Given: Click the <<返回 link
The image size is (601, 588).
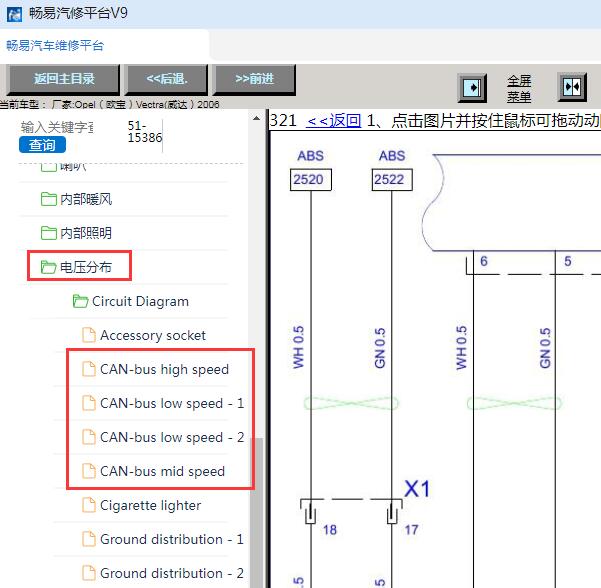Looking at the screenshot, I should pos(333,121).
